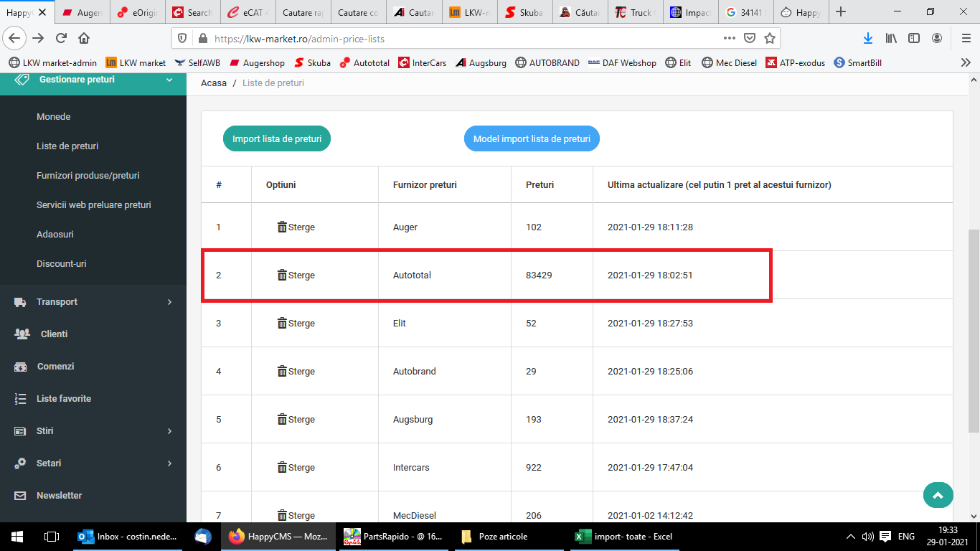Image resolution: width=980 pixels, height=551 pixels.
Task: Expand the Stiri sidebar menu
Action: pyautogui.click(x=93, y=430)
